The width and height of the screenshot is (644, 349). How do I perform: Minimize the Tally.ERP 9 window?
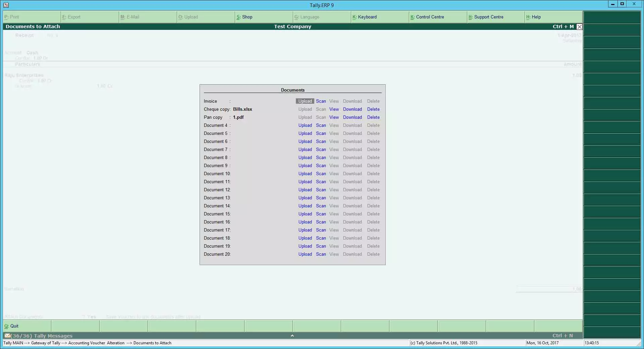613,4
